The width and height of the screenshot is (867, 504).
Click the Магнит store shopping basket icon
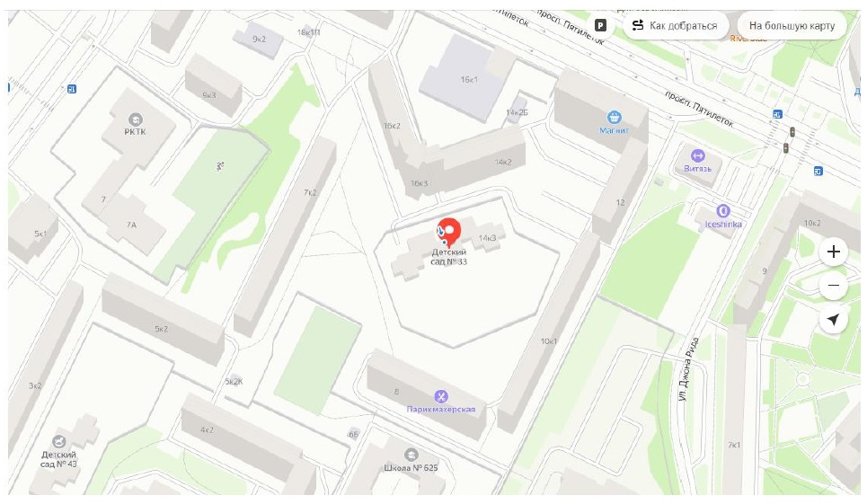coord(614,117)
